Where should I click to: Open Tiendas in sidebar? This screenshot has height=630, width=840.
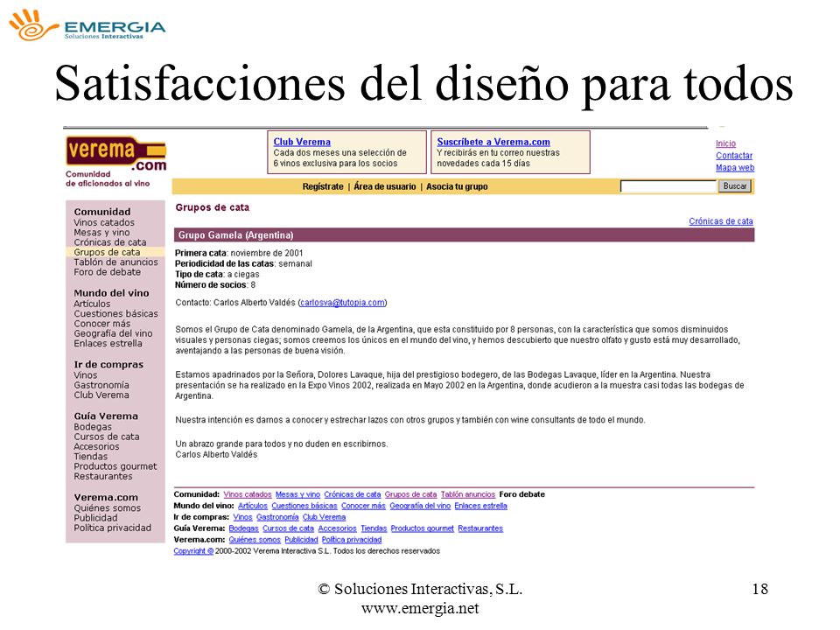[x=90, y=457]
